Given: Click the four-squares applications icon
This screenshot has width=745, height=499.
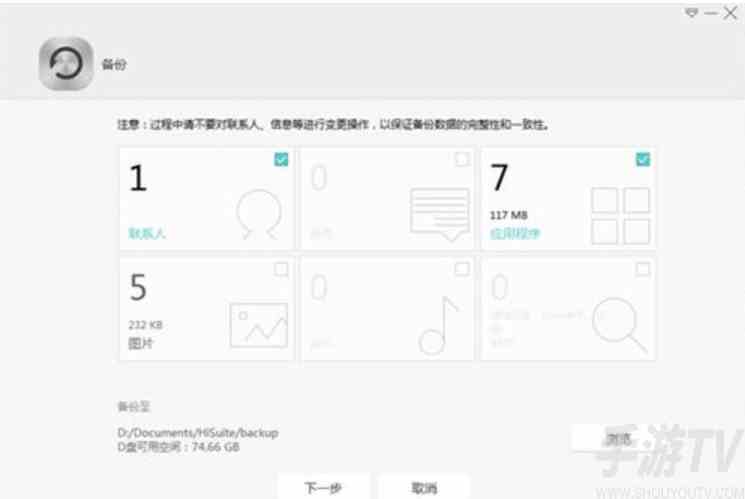Looking at the screenshot, I should point(621,216).
